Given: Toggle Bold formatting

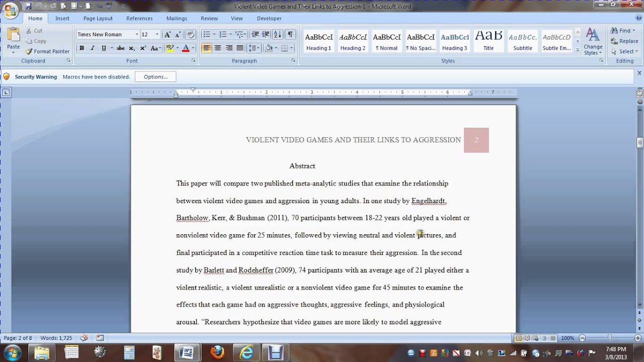Looking at the screenshot, I should pyautogui.click(x=82, y=48).
